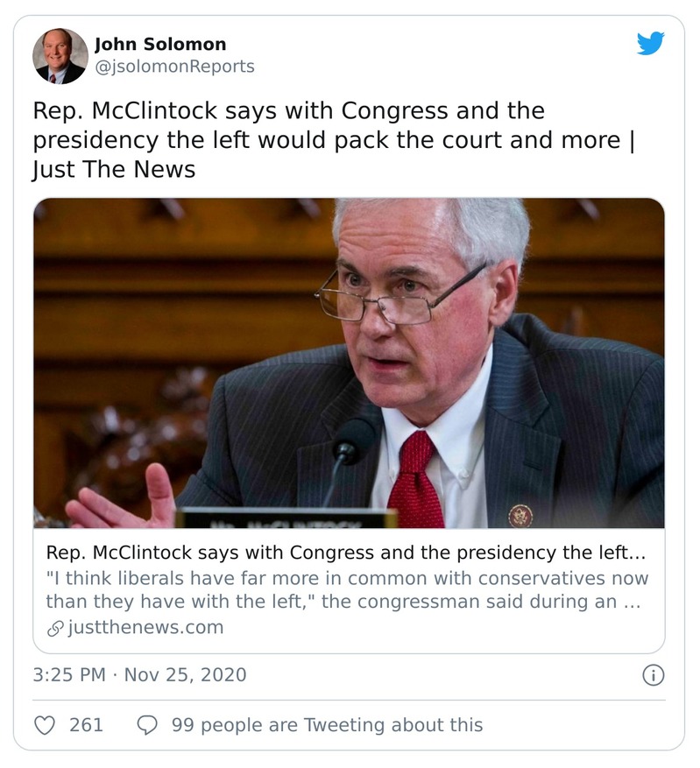Click the 261 likes count
The image size is (700, 768).
pyautogui.click(x=86, y=725)
